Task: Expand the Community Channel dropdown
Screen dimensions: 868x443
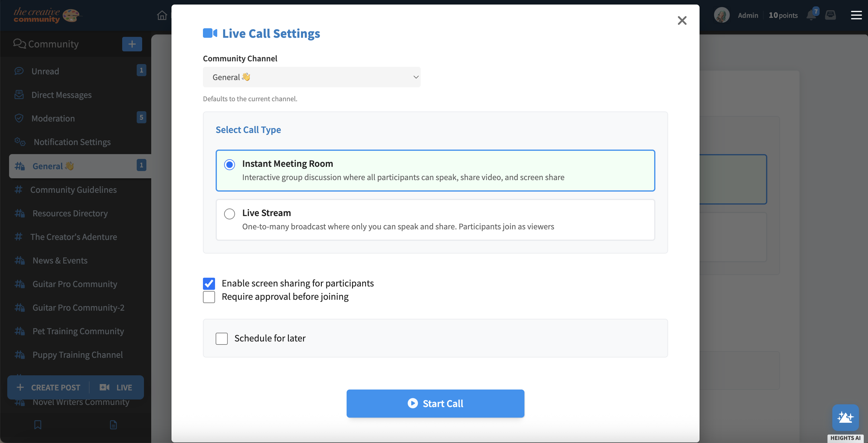Action: click(x=312, y=77)
